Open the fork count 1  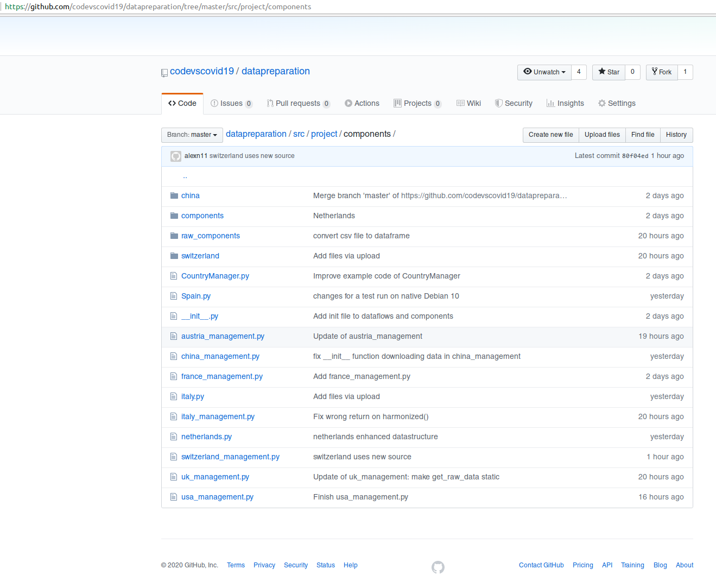[x=685, y=72]
